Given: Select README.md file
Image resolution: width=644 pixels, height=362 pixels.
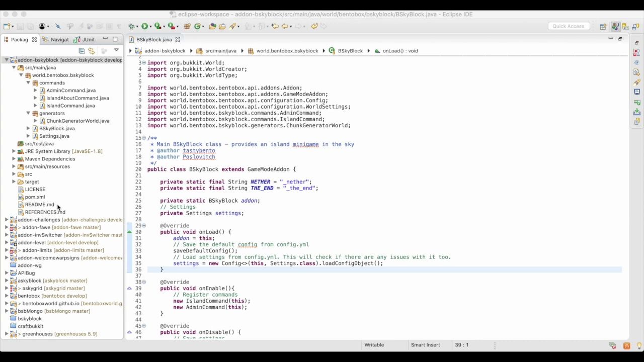Looking at the screenshot, I should pos(39,205).
